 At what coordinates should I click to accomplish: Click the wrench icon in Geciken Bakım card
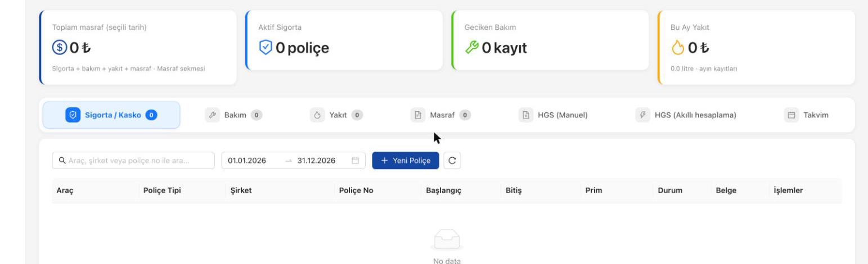[471, 48]
